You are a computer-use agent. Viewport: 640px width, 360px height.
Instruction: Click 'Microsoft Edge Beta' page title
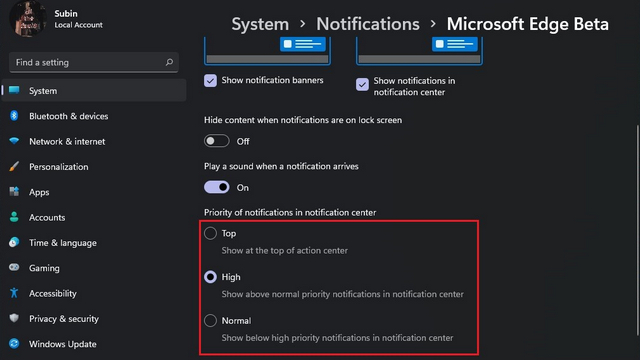tap(527, 24)
